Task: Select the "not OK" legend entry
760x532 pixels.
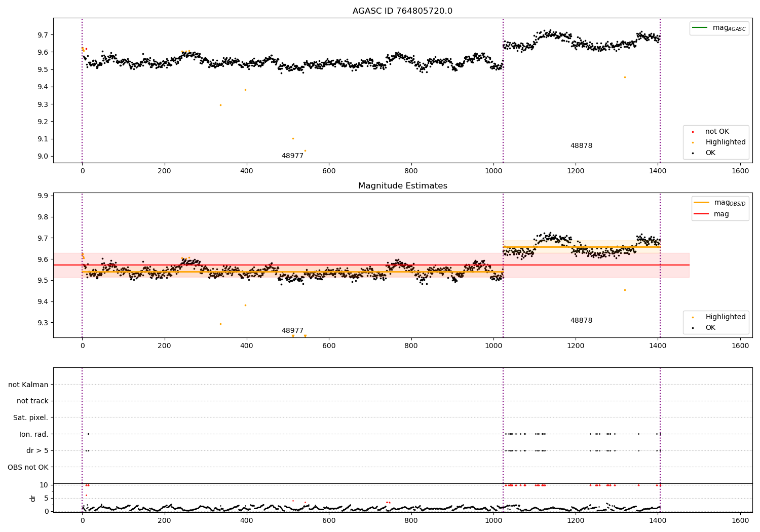Action: coord(717,132)
